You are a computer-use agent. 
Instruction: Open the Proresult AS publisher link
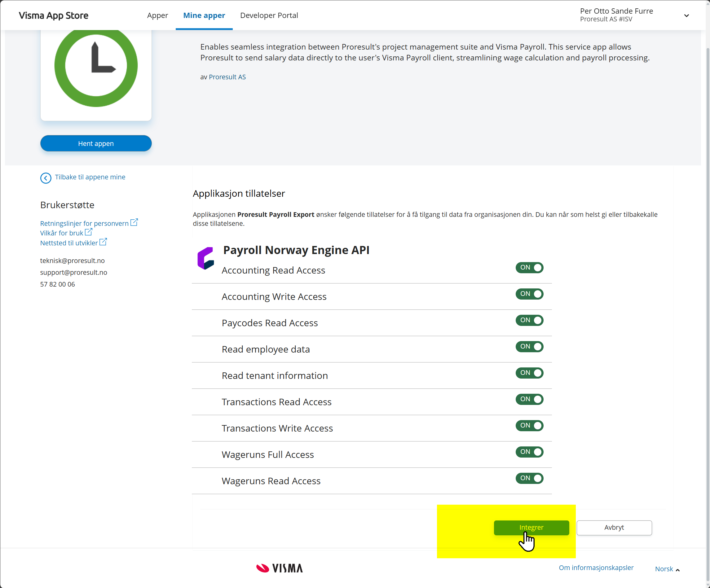pos(227,77)
